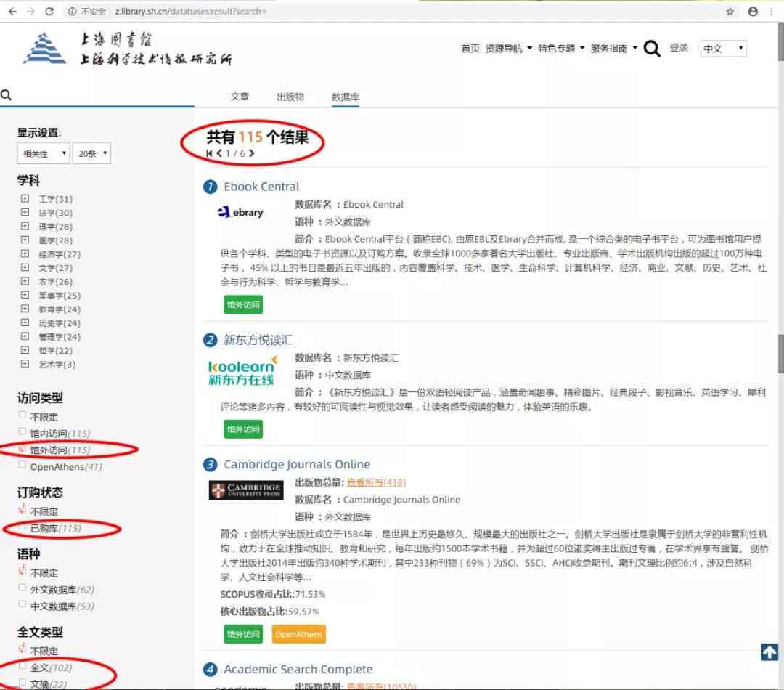Expand the 军事学(25) subject node
This screenshot has height=690, width=784.
click(x=25, y=295)
